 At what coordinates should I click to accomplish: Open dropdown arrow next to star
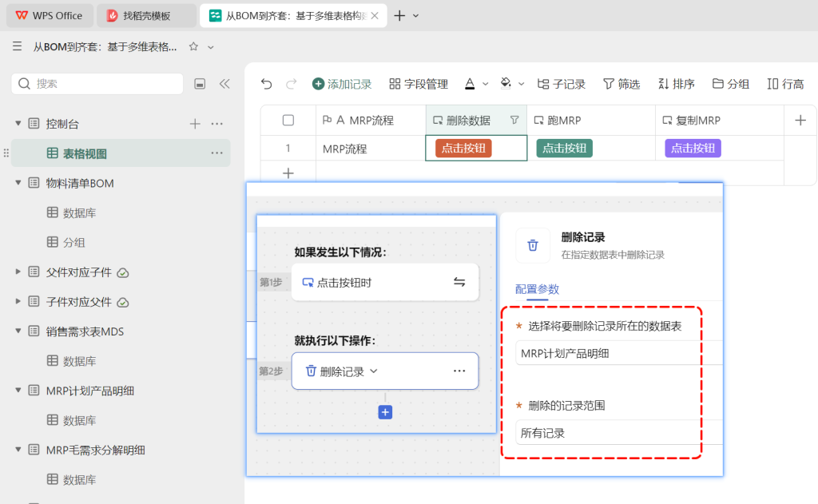pyautogui.click(x=211, y=47)
